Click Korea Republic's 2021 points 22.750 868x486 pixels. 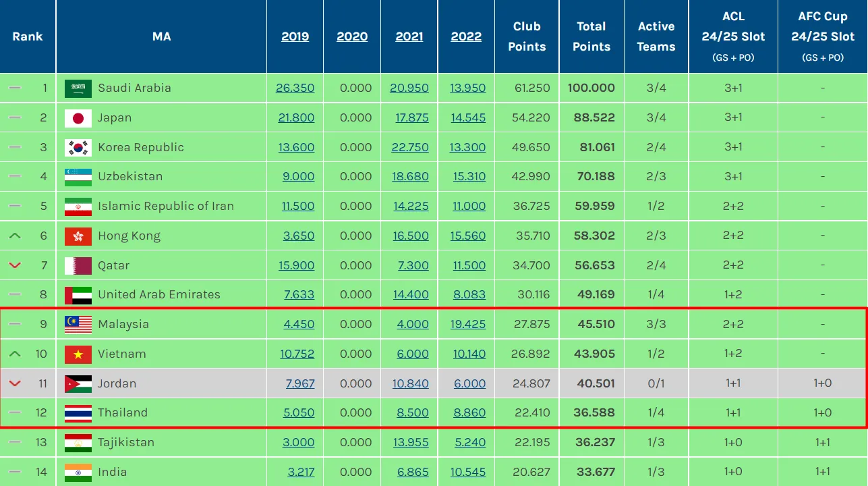click(409, 147)
